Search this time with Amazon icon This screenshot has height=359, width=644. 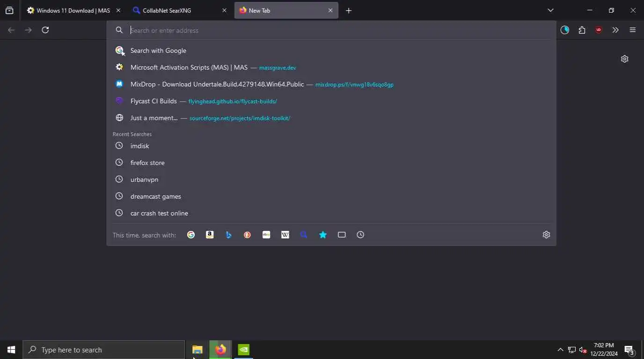coord(210,235)
